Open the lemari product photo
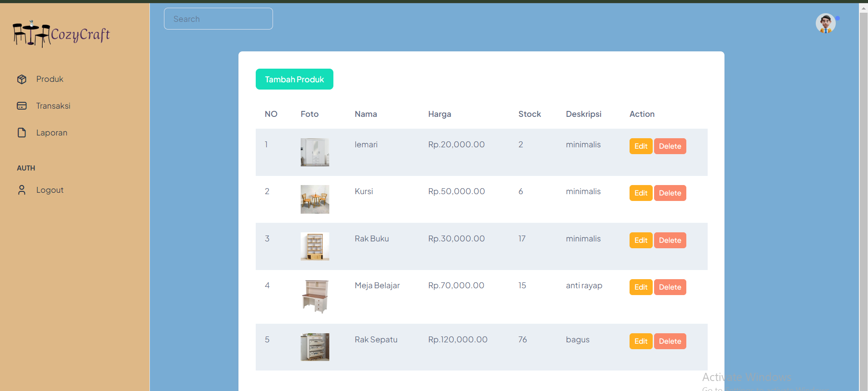Viewport: 868px width, 391px height. point(315,152)
